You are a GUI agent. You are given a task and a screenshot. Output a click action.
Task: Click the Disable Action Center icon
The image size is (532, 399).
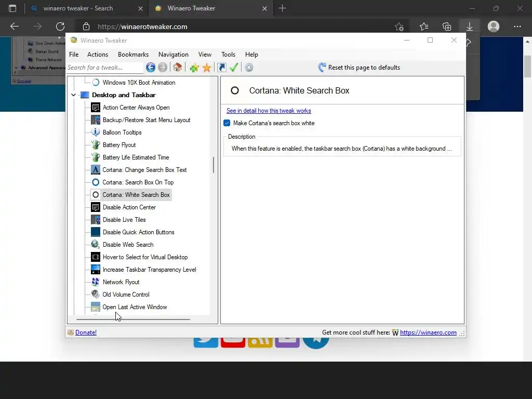coord(96,207)
